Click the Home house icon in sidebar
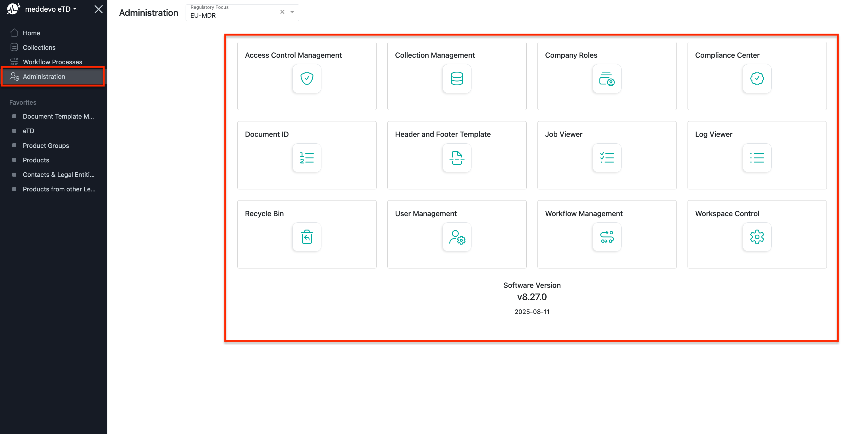Viewport: 868px width, 434px height. pos(14,33)
